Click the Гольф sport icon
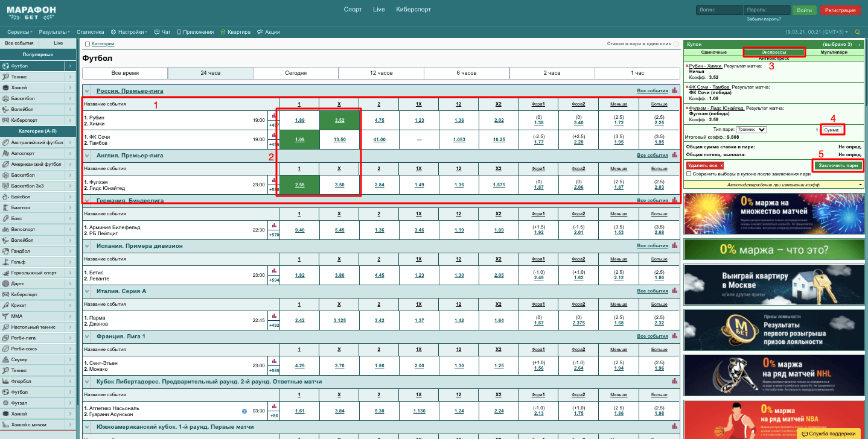868x439 pixels. click(x=6, y=262)
